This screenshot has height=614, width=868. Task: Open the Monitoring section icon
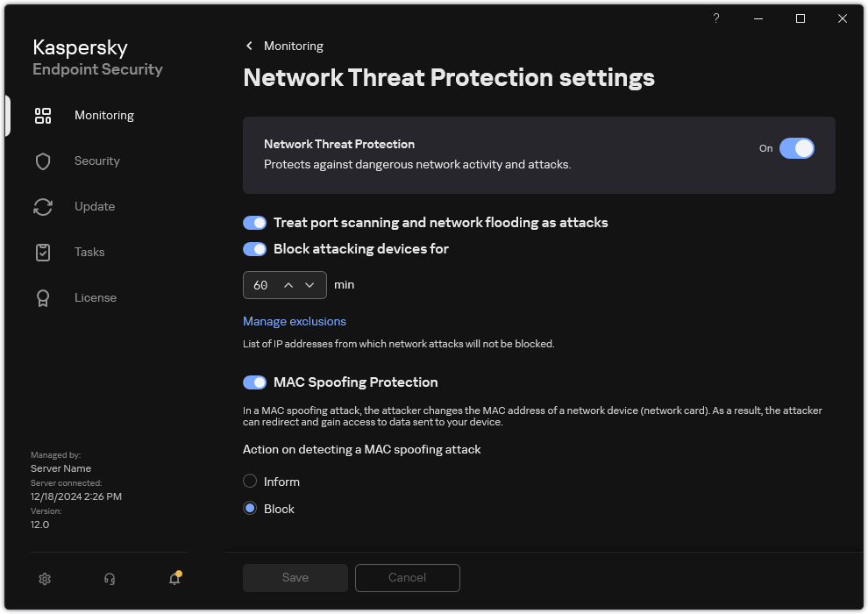(x=42, y=115)
